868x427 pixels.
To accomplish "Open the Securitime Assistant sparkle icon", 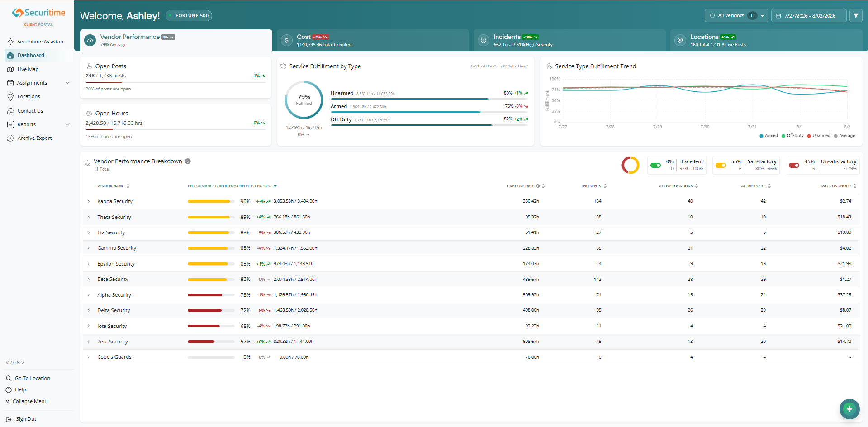I will coord(10,42).
